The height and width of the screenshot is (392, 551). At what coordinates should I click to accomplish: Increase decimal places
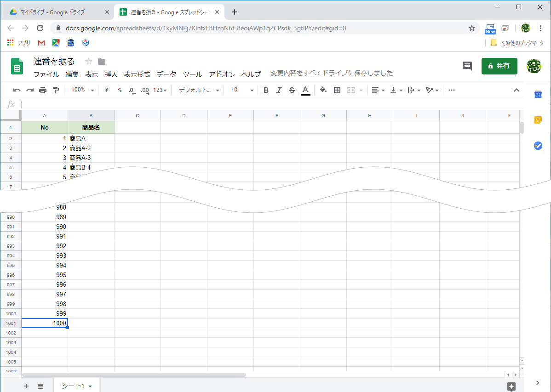[x=145, y=91]
